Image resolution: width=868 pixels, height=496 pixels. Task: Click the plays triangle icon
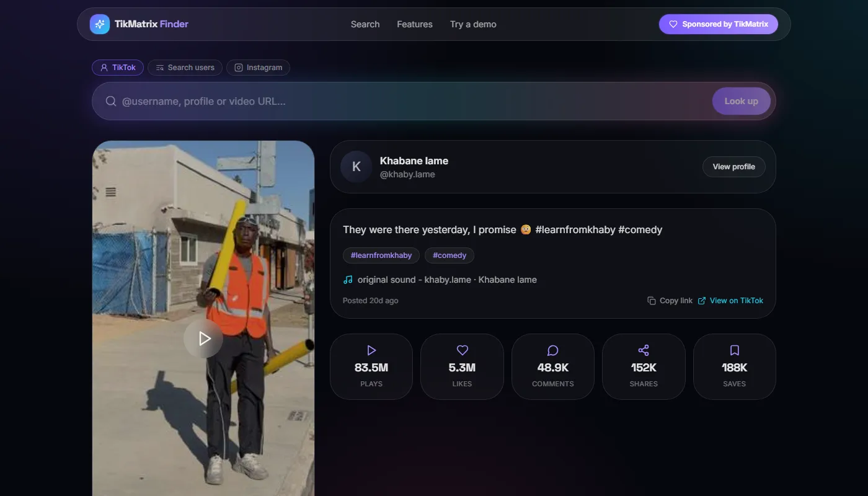[x=371, y=350]
